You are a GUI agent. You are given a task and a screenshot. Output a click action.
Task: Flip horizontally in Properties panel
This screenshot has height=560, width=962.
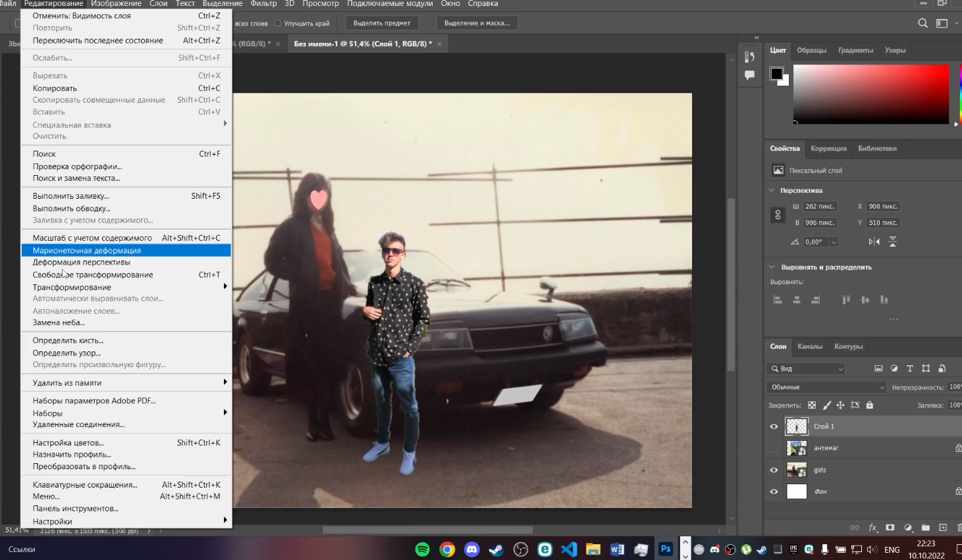pyautogui.click(x=874, y=242)
